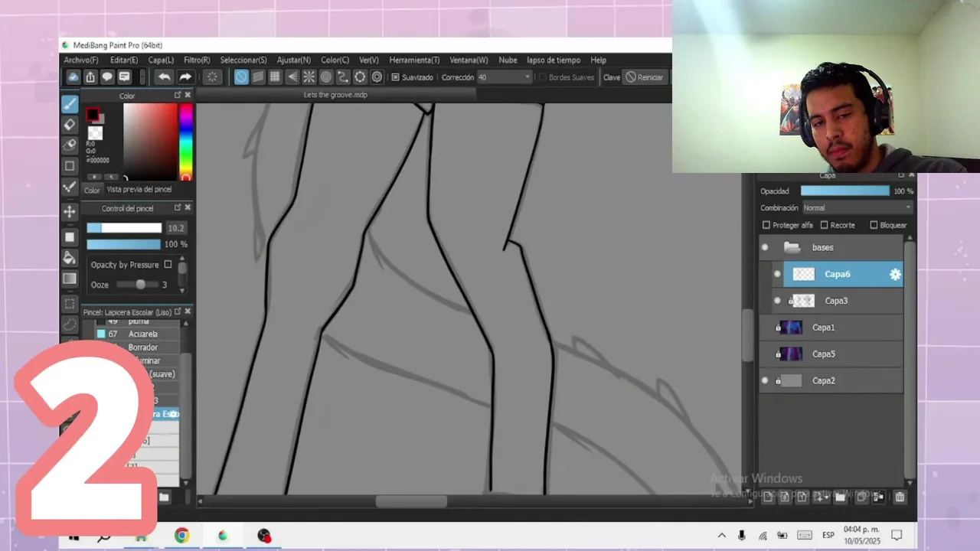980x551 pixels.
Task: Click the Reiniciar button
Action: 645,77
